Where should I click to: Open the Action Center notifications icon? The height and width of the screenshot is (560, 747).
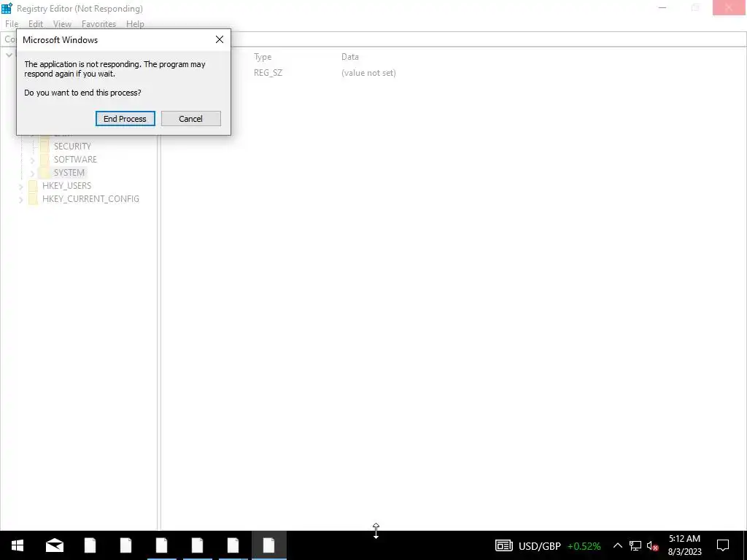click(723, 545)
